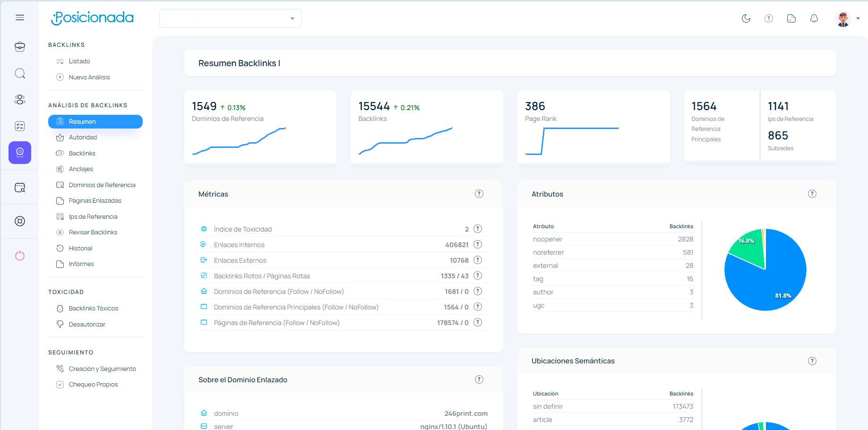868x430 pixels.
Task: Toggle dark mode with the moon icon
Action: (746, 18)
